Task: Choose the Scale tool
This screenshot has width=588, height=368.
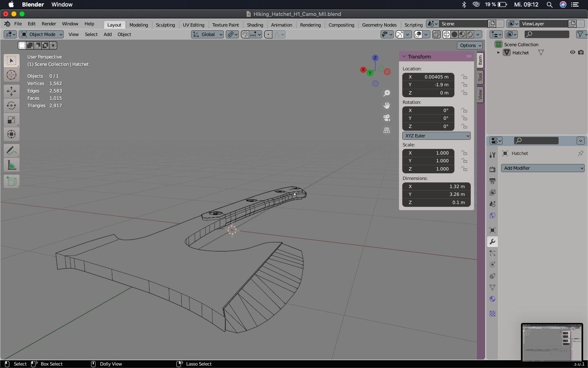Action: [11, 120]
